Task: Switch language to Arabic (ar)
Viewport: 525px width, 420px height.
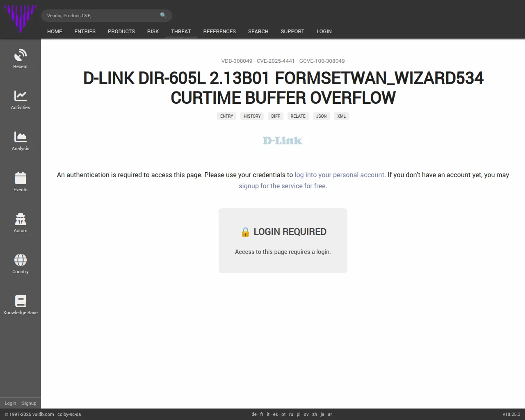Action: [330, 414]
